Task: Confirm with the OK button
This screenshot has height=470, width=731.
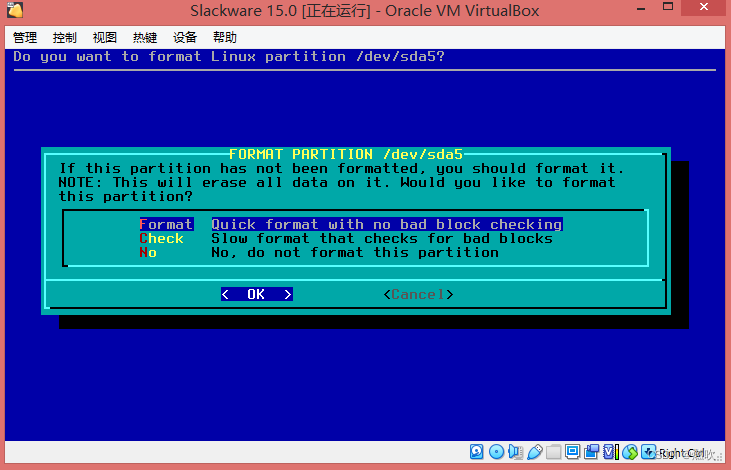Action: click(x=256, y=294)
